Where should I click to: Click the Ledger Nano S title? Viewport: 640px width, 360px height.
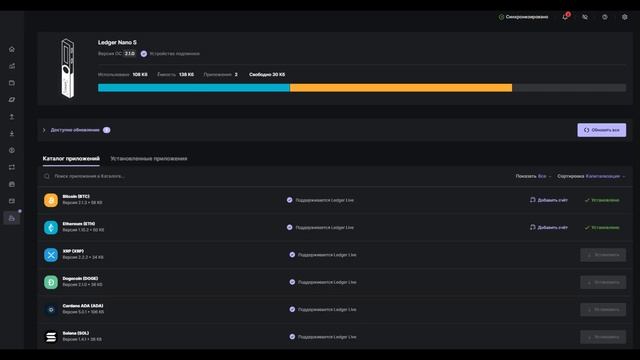tap(117, 42)
